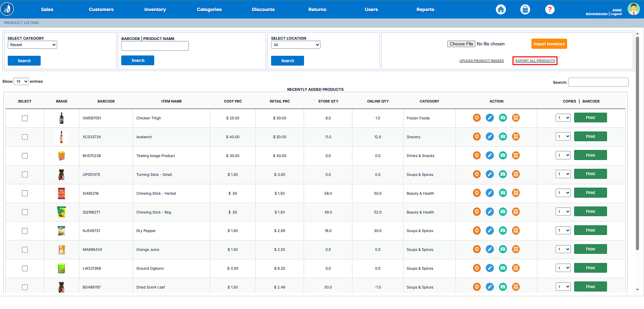644x309 pixels.
Task: Open help via red question mark
Action: pos(550,9)
